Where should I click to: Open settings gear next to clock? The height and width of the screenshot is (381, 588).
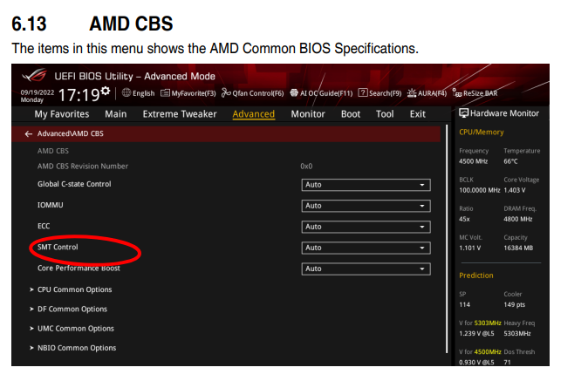pyautogui.click(x=106, y=91)
